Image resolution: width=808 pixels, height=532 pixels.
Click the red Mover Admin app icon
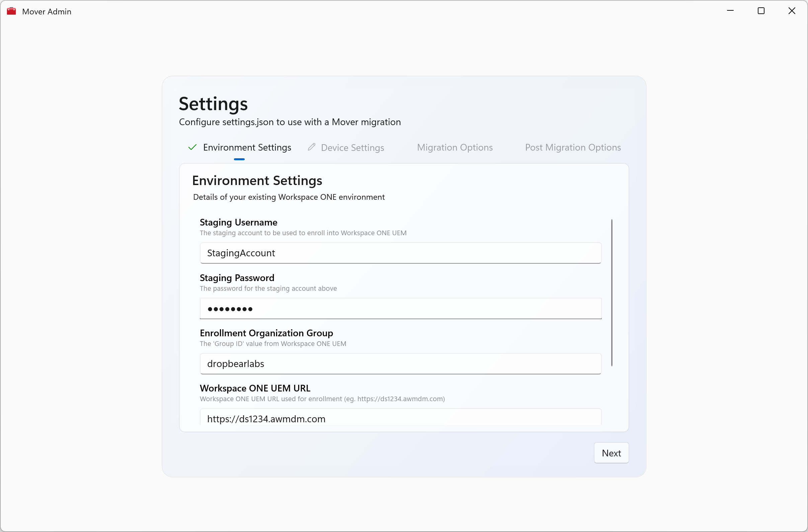pos(11,11)
